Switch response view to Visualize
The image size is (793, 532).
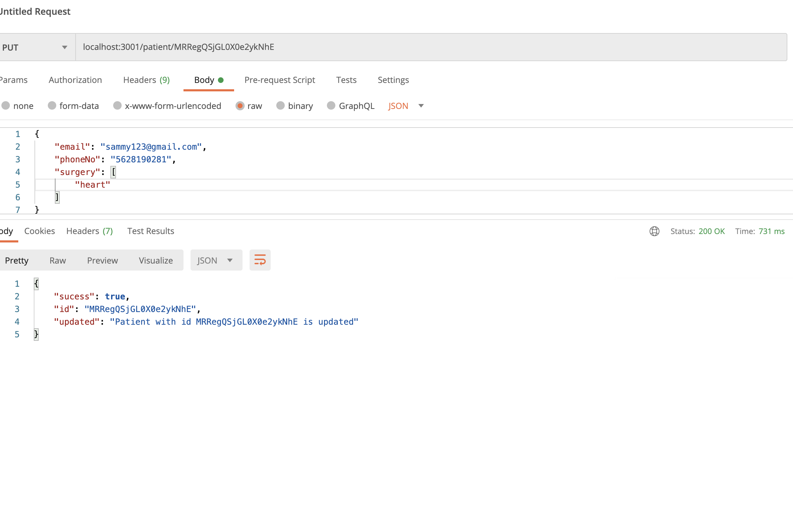[156, 260]
